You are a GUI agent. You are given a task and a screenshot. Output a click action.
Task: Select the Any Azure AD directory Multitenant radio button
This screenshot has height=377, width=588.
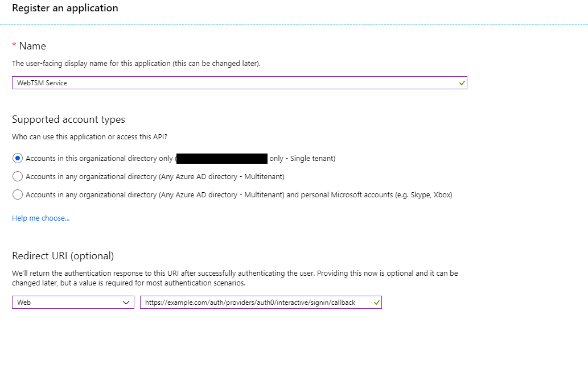[x=18, y=176]
